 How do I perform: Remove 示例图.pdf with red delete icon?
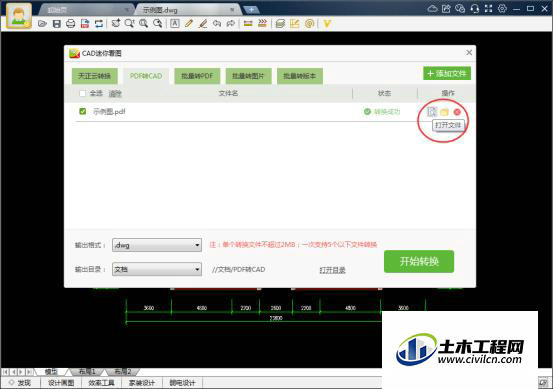click(x=457, y=112)
